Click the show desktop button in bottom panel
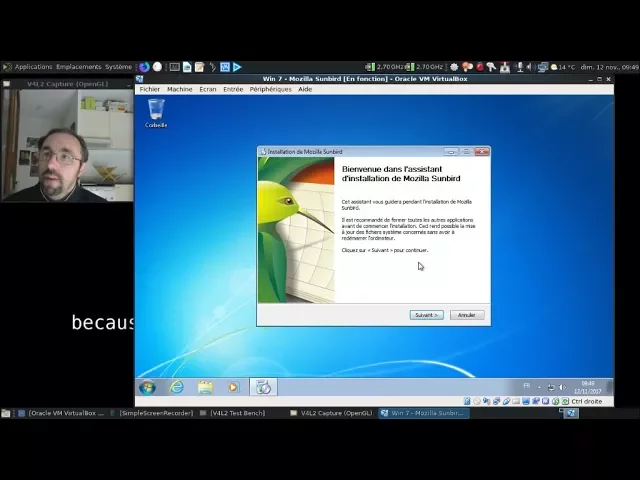This screenshot has height=480, width=640. click(6, 413)
